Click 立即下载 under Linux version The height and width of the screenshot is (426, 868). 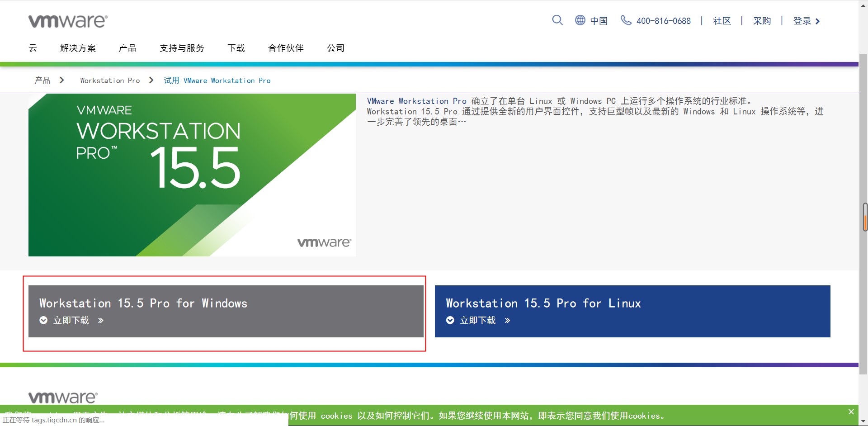click(478, 320)
